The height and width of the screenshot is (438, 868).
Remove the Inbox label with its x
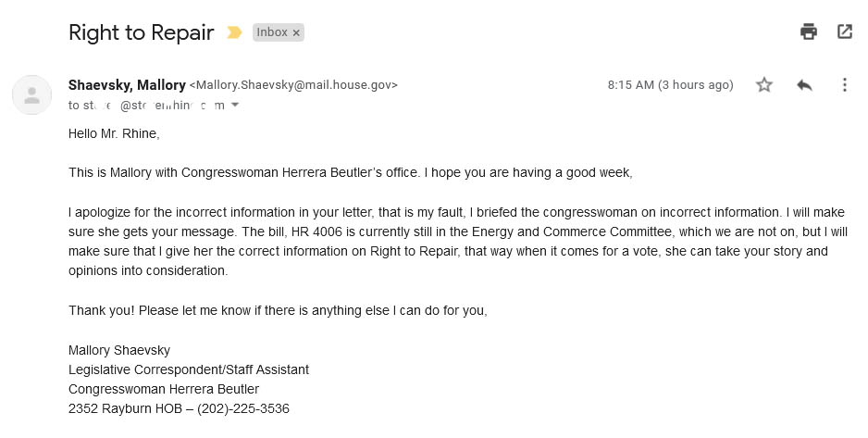point(296,32)
